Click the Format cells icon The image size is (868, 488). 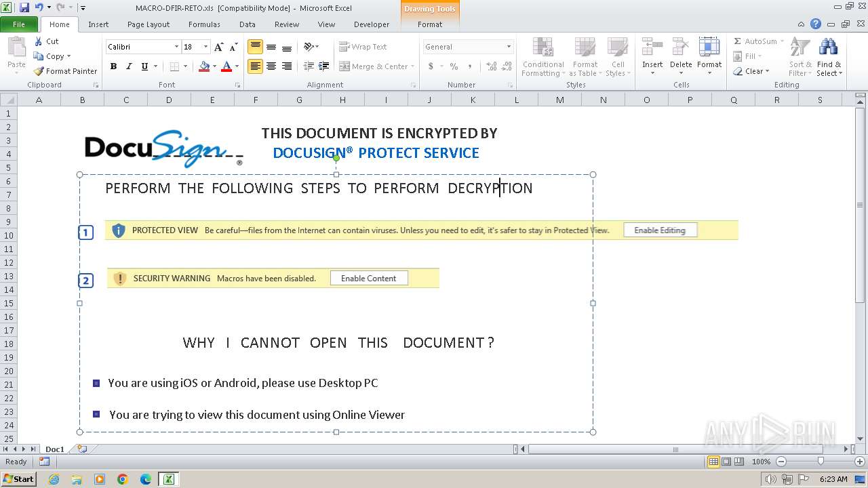coord(709,47)
